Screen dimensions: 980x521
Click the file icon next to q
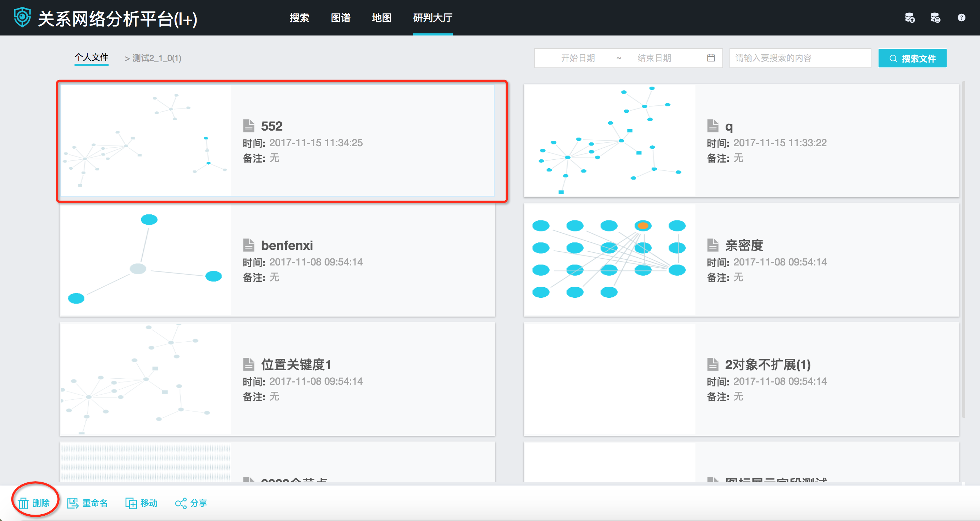point(712,126)
